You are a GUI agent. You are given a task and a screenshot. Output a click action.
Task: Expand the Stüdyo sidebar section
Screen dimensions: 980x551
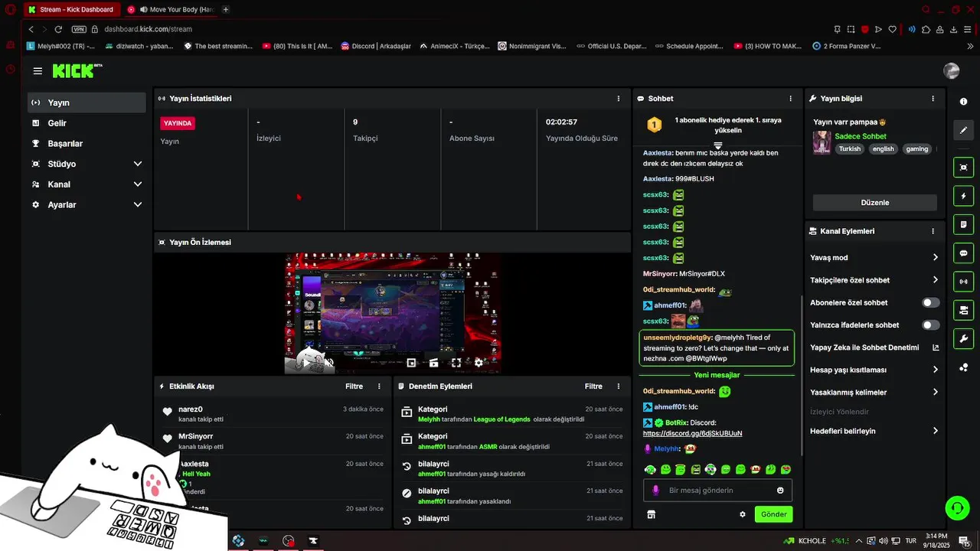coord(138,164)
